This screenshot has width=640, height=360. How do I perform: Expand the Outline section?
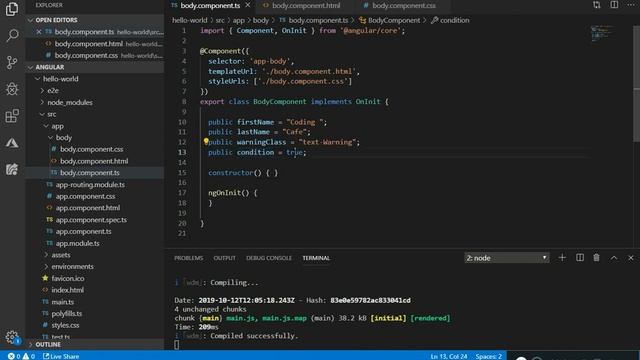coord(31,344)
